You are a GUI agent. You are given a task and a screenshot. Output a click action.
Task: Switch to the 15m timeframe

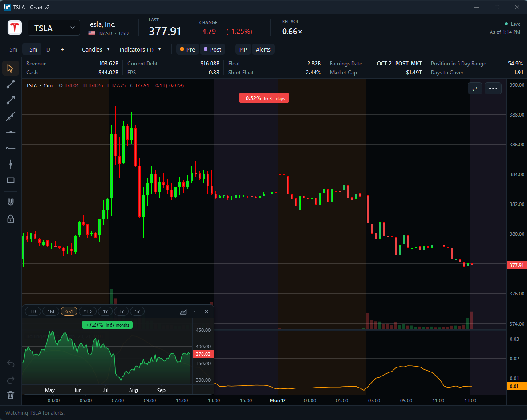point(32,49)
